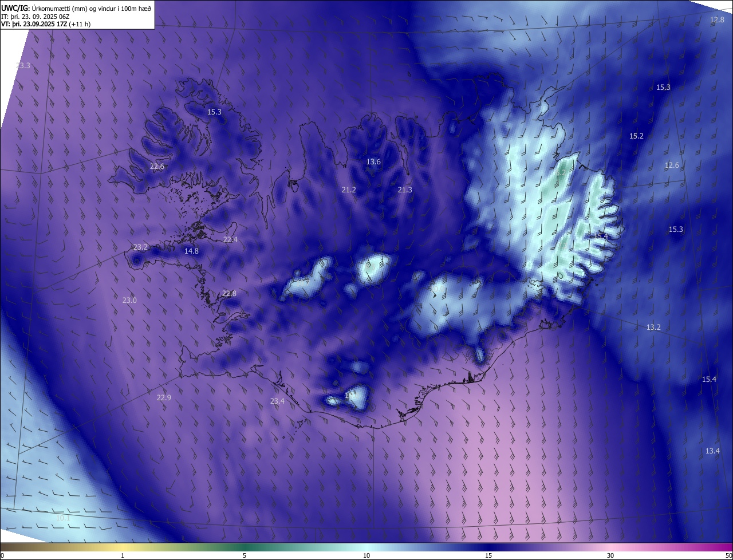Click the initial time line "IT: þri. 23. 09. 2025 06Z"
733x560 pixels.
pos(35,17)
